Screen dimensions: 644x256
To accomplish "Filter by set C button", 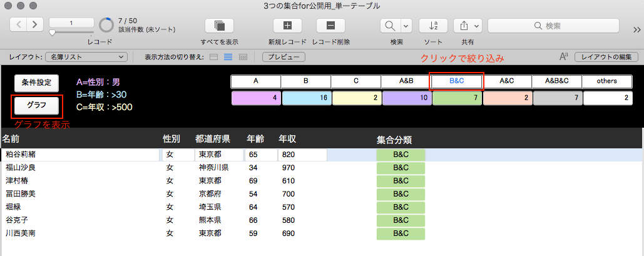I will [356, 81].
